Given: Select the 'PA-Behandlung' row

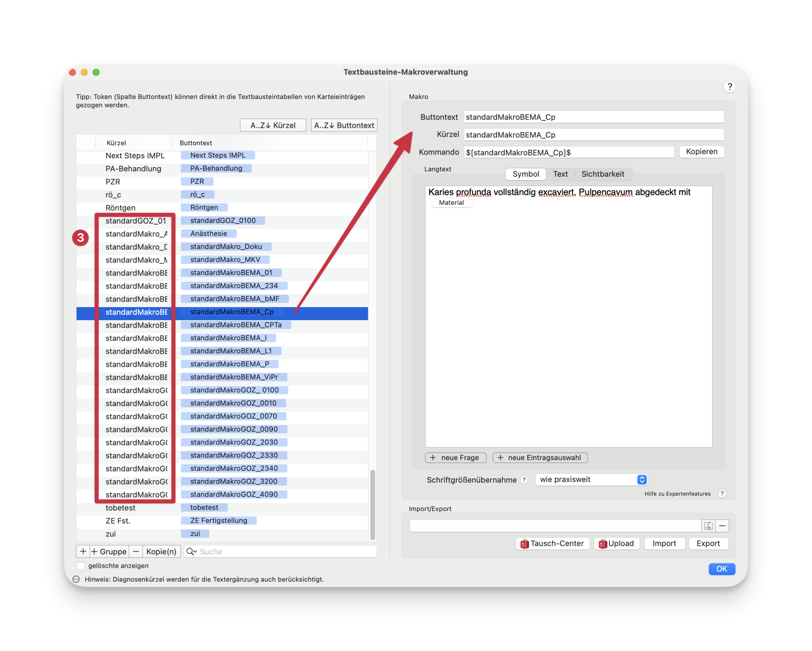Looking at the screenshot, I should [x=222, y=169].
